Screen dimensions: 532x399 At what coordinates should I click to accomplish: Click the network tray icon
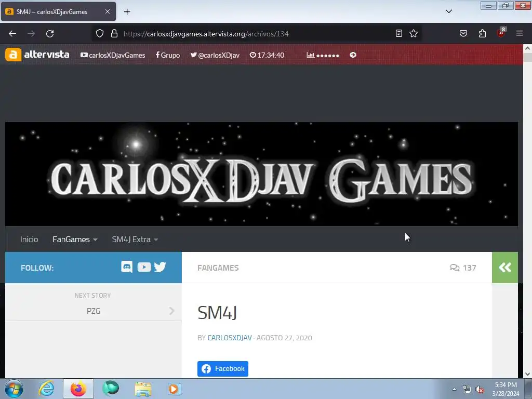tap(467, 390)
